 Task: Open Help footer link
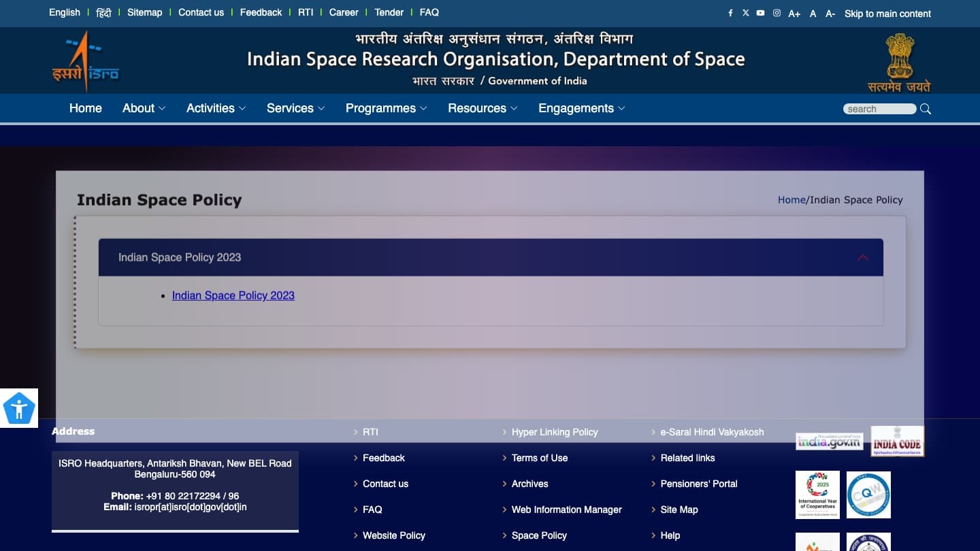pos(670,535)
